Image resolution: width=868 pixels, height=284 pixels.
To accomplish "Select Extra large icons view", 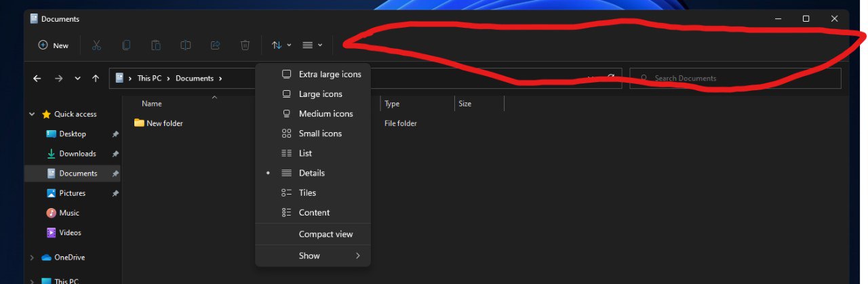I will 313,74.
